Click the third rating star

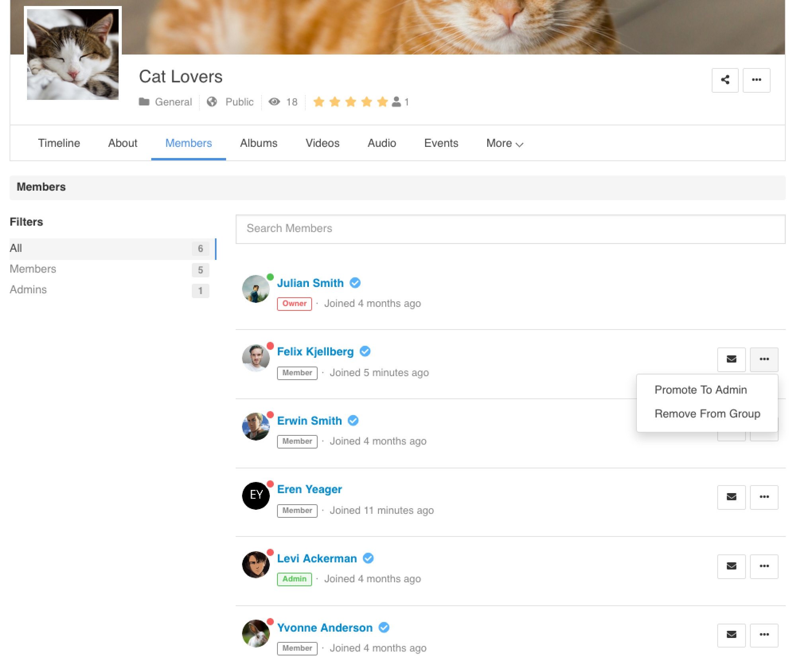(x=350, y=102)
